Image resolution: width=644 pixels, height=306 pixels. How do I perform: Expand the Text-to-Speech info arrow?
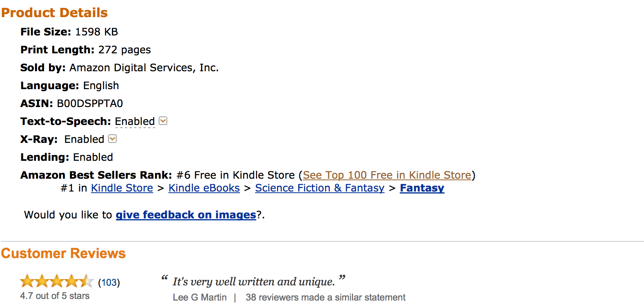[x=163, y=121]
